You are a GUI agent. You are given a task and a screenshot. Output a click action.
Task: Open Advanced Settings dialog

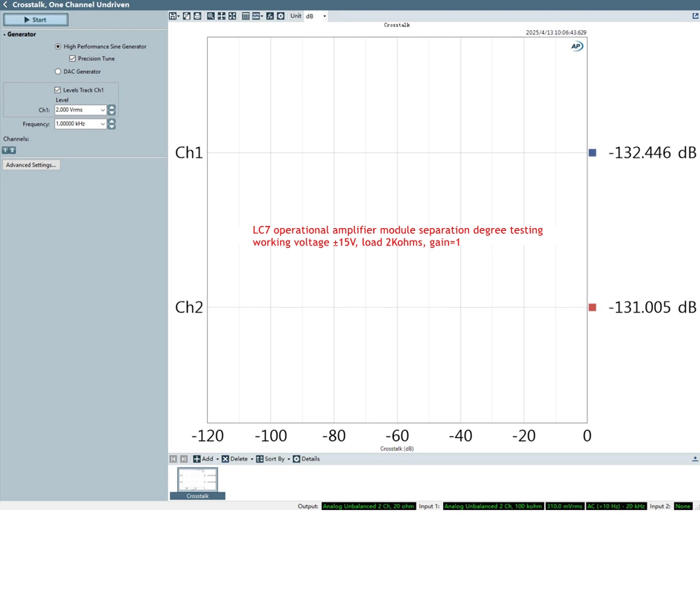pos(31,165)
